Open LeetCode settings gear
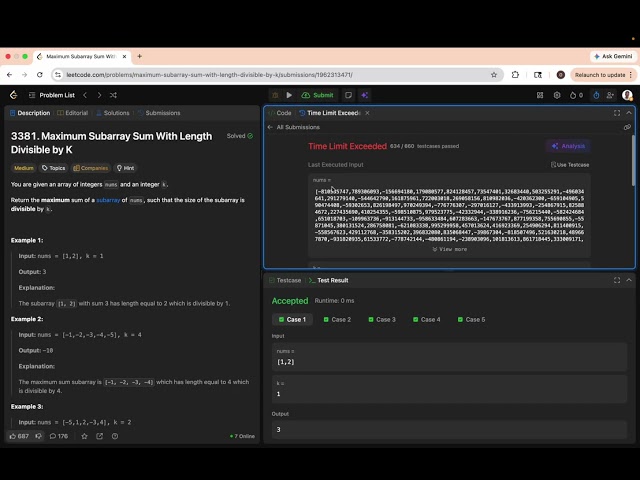 [x=557, y=95]
